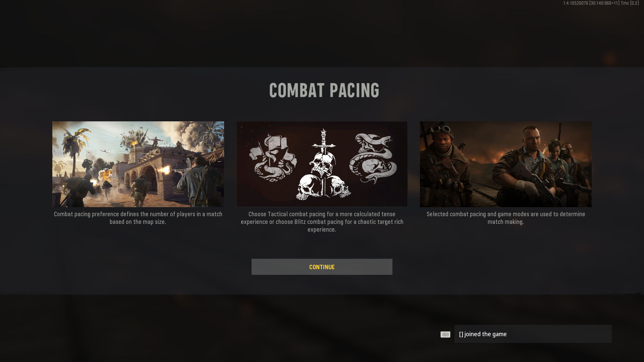The height and width of the screenshot is (362, 644).
Task: Click the skull emblems thumbnail
Action: [x=322, y=164]
